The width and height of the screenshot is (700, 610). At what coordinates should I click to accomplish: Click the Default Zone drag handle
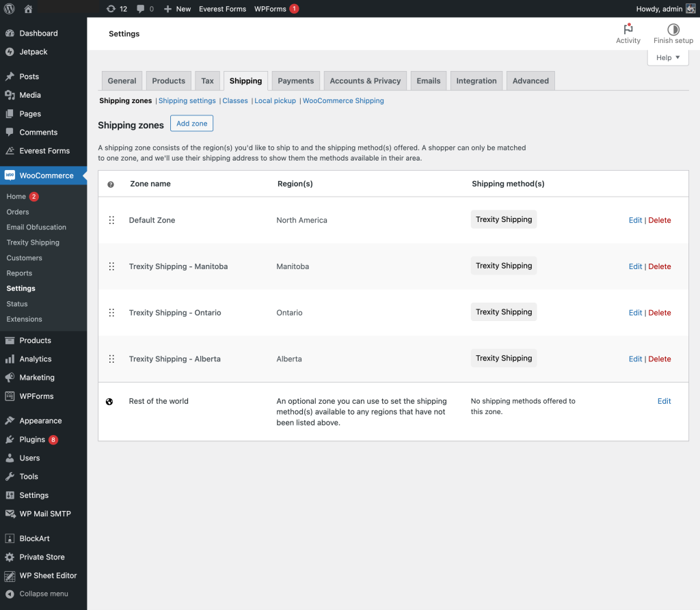(x=111, y=220)
